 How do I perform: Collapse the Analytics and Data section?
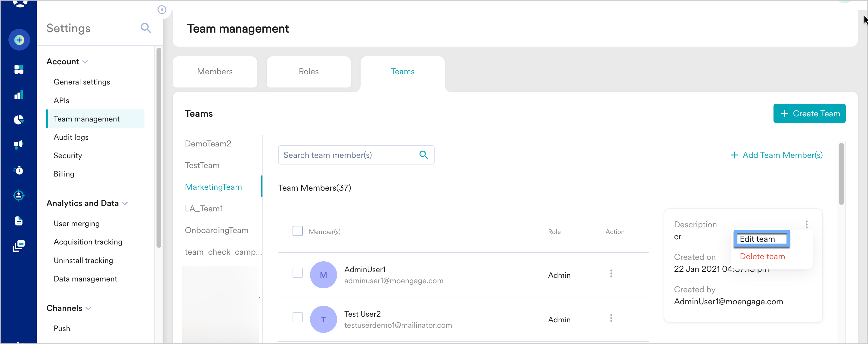(125, 203)
